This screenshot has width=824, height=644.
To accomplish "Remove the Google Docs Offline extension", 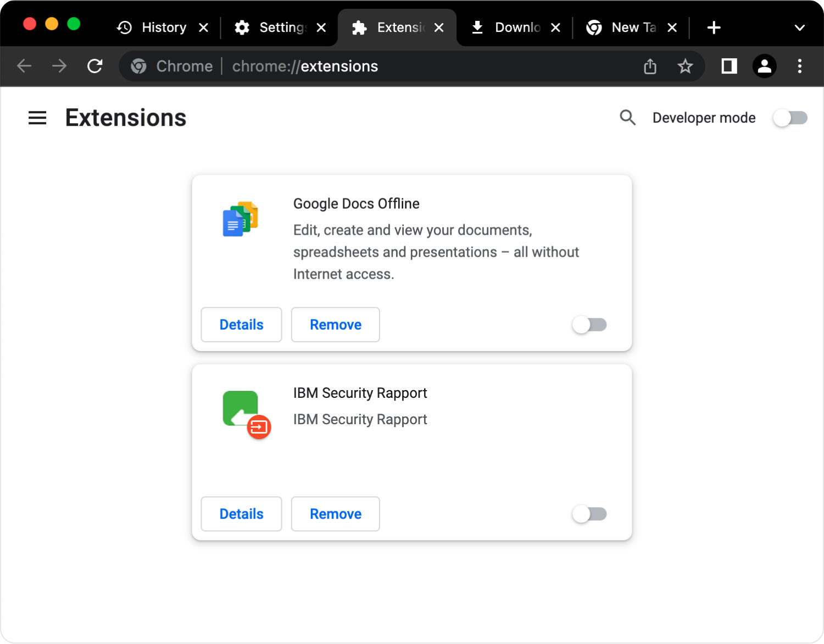I will 335,325.
